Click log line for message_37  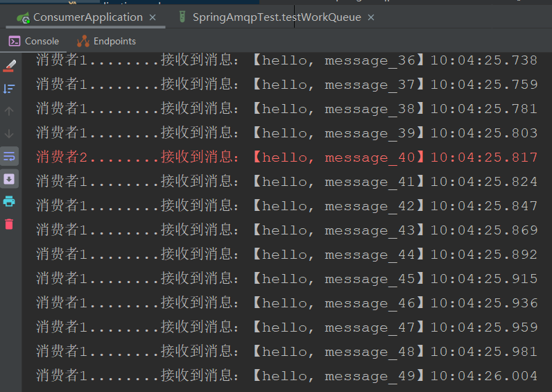click(286, 84)
